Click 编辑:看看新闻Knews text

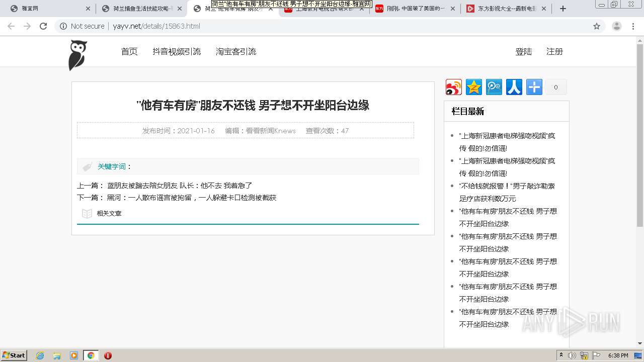260,131
